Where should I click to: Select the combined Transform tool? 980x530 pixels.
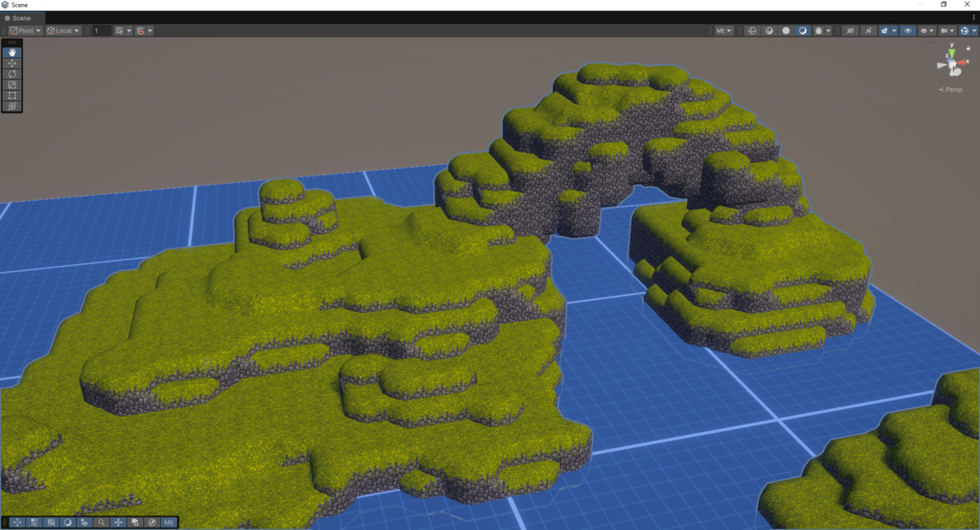[x=12, y=106]
